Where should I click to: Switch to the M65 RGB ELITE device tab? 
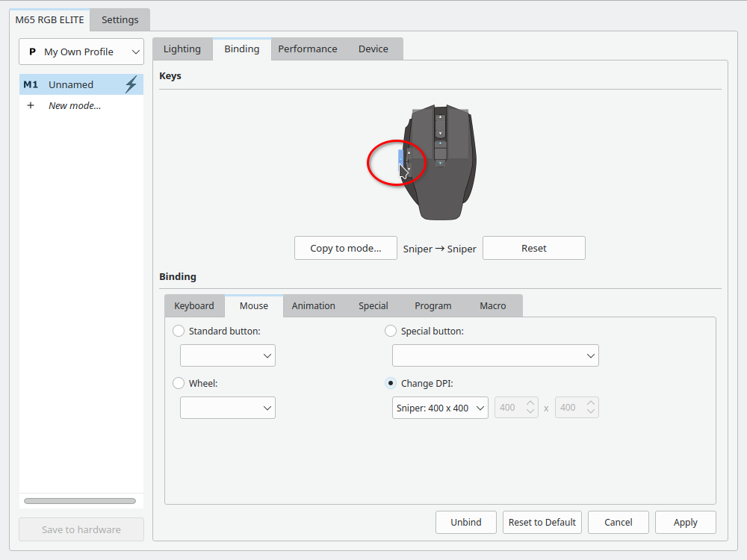(49, 19)
